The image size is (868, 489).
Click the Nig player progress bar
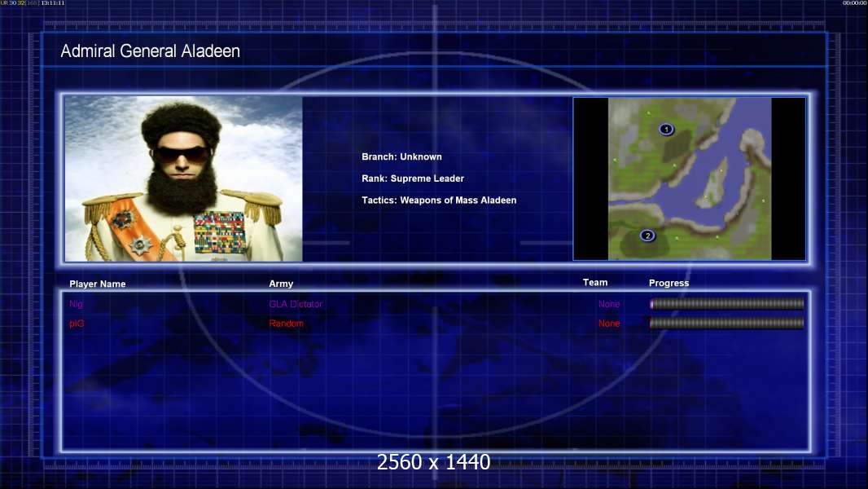point(727,303)
